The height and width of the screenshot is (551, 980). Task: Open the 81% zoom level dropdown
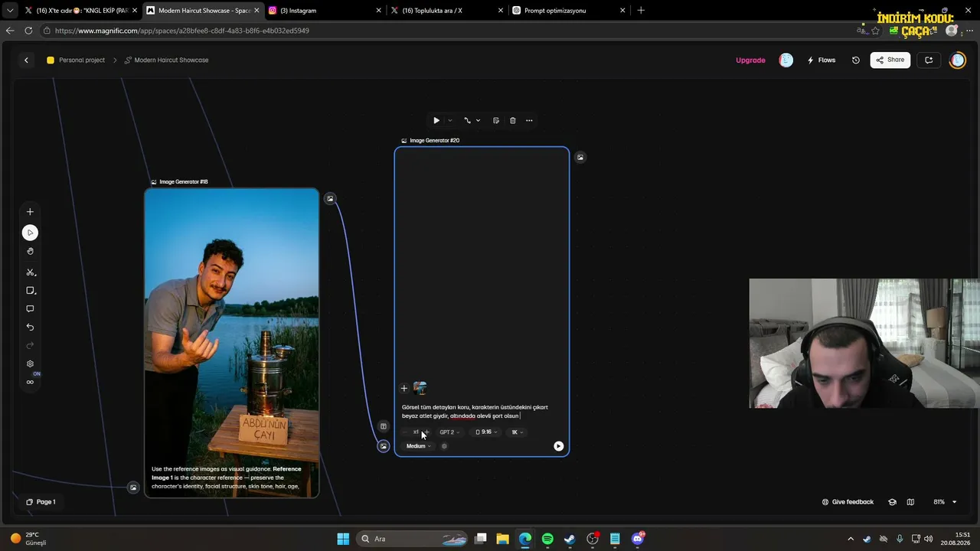click(x=945, y=502)
